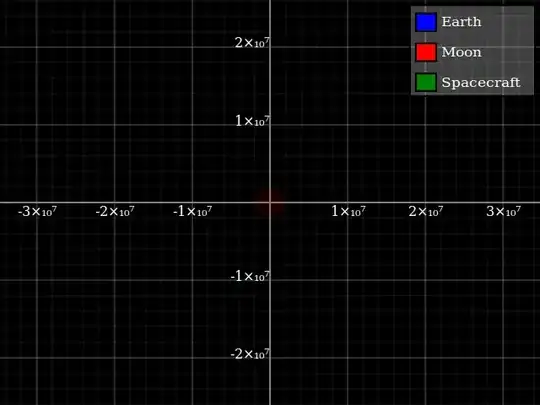Click the y-axis label -1×10⁷
This screenshot has width=540, height=405.
pos(250,277)
